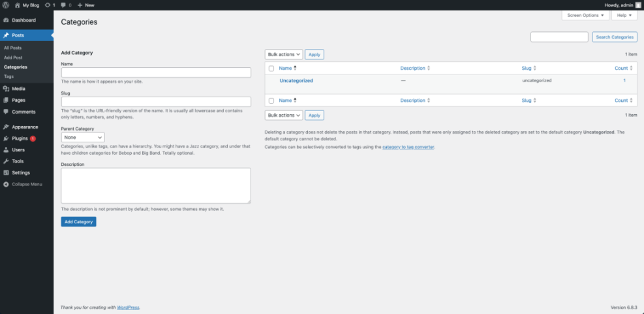Click the Description textarea

click(x=156, y=185)
